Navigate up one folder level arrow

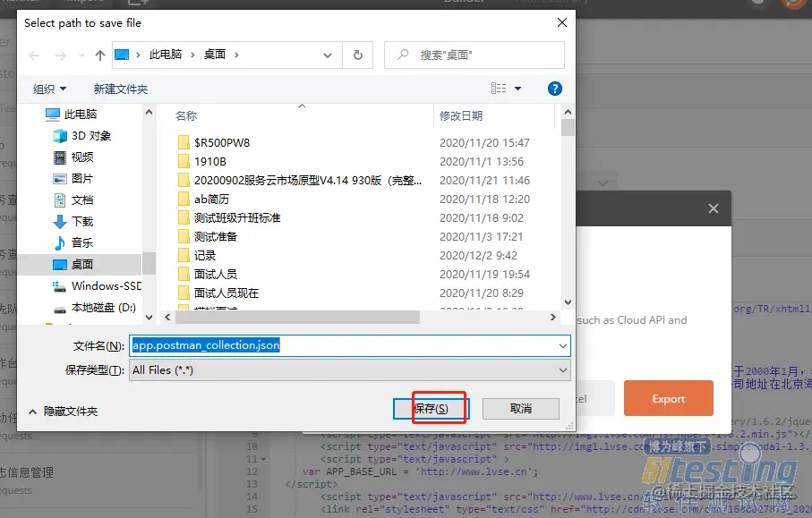(x=100, y=55)
